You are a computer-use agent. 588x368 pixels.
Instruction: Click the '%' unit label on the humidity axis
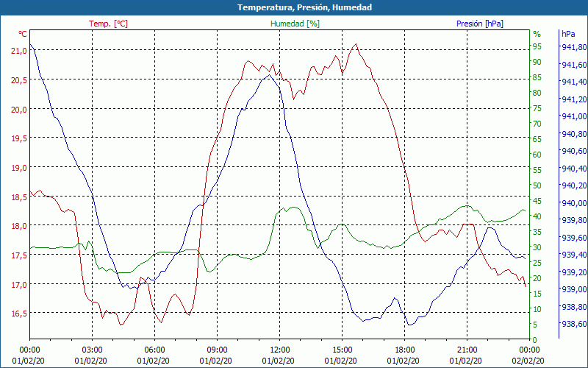click(537, 34)
